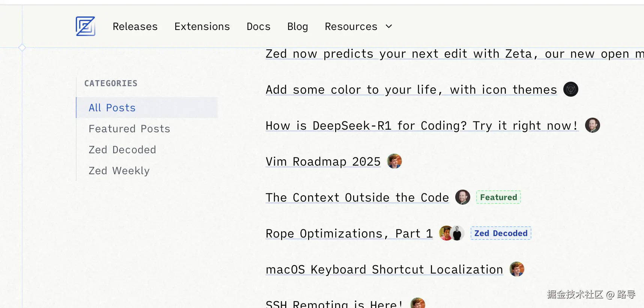Navigate to the Blog page
644x308 pixels.
click(x=298, y=27)
